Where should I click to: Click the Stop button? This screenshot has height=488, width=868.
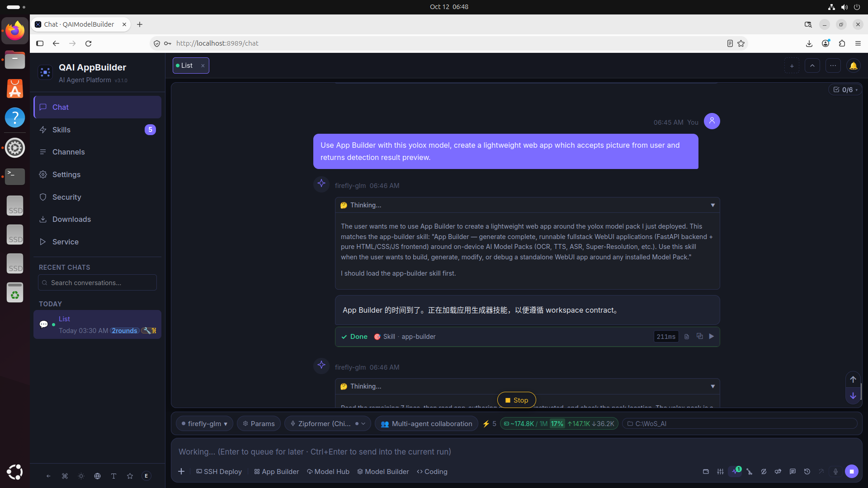coord(516,400)
